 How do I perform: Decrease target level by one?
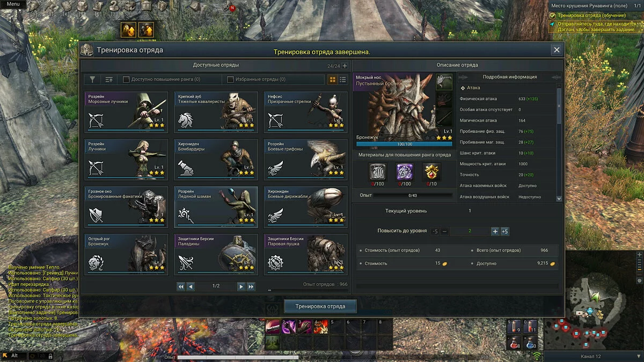click(x=444, y=231)
